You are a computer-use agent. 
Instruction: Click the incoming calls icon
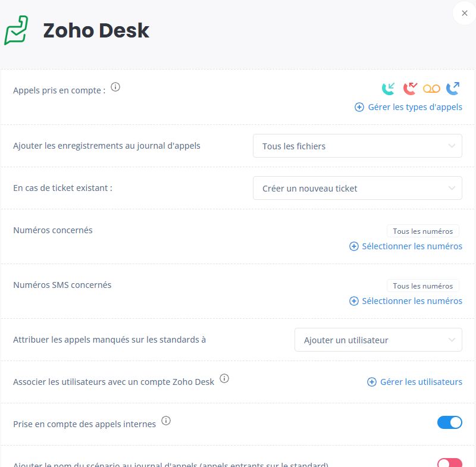click(x=389, y=89)
